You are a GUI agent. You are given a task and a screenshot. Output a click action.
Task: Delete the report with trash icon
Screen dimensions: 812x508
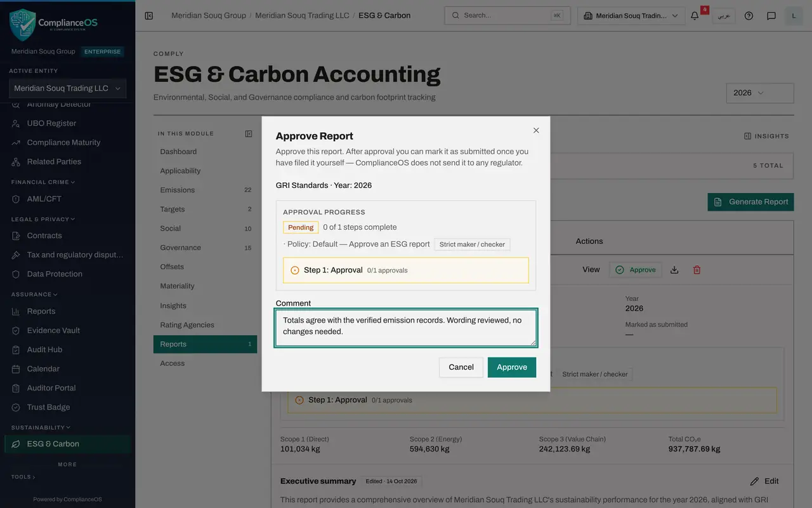coord(697,270)
